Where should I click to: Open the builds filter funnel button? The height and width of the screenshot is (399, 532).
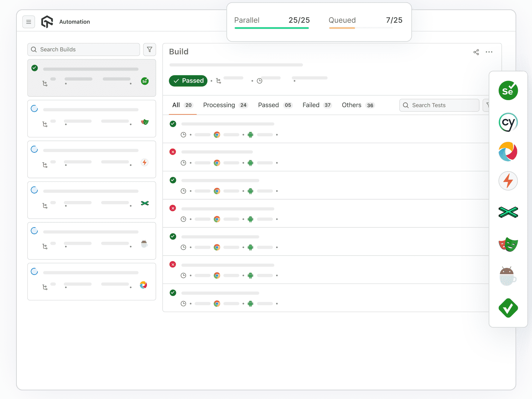(149, 50)
